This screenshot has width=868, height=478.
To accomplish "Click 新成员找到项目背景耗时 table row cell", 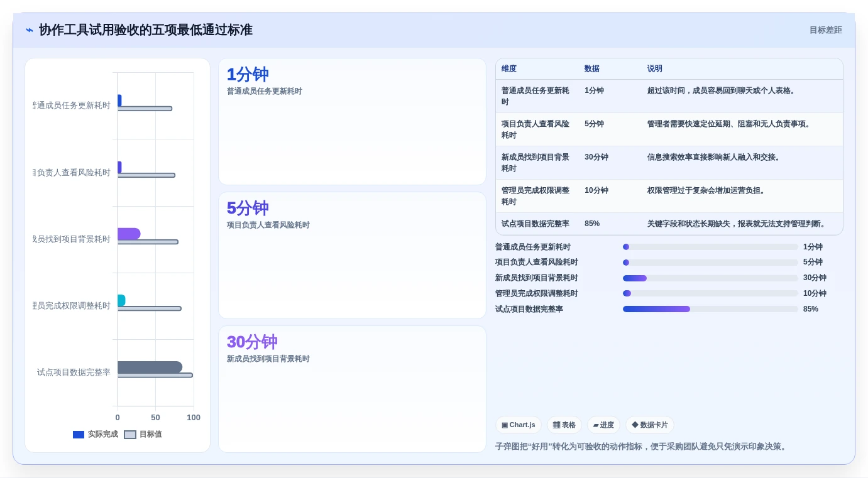I will (x=536, y=163).
